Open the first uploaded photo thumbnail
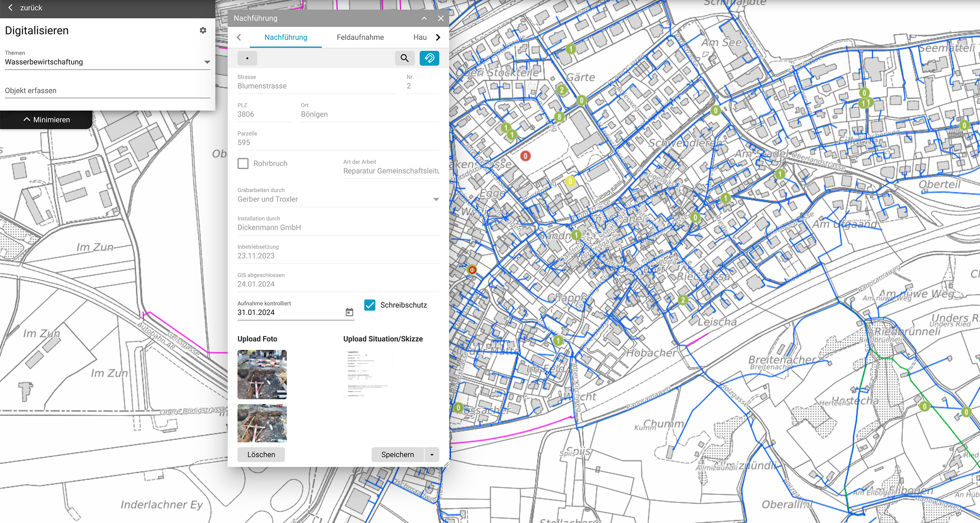This screenshot has width=980, height=523. point(262,374)
